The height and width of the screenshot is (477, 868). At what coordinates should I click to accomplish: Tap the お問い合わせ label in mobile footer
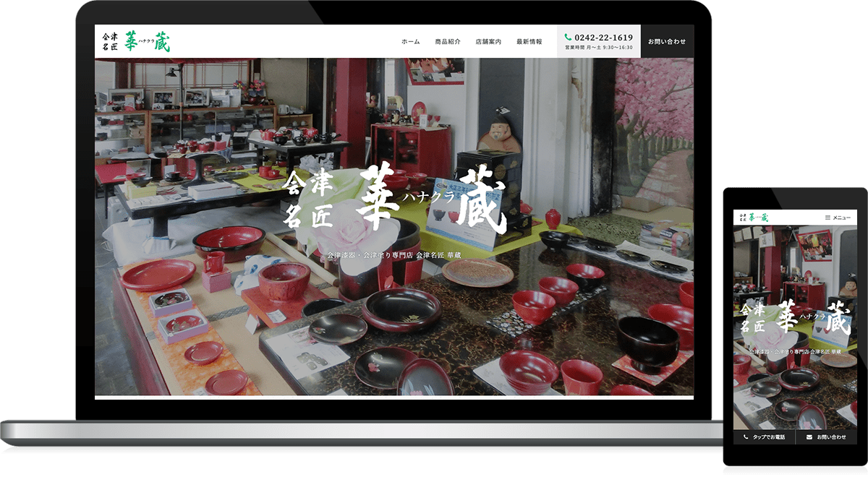click(x=831, y=437)
